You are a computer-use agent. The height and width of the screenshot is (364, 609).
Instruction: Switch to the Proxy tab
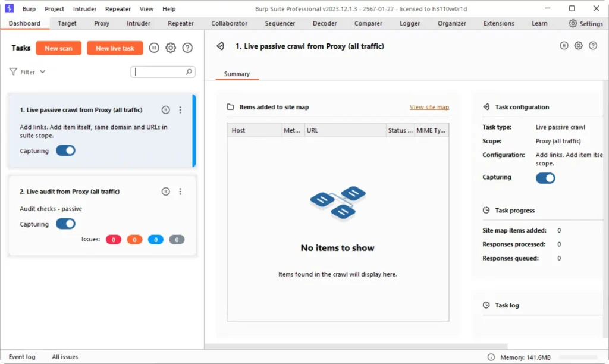coord(102,23)
